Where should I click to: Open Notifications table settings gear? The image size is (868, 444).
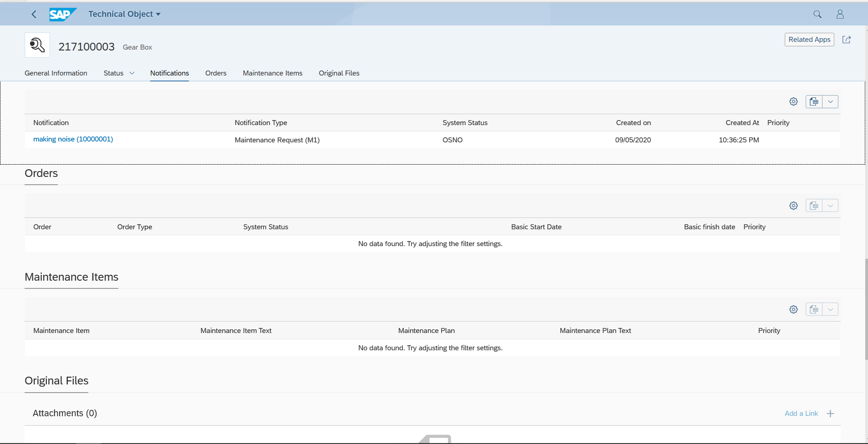(x=793, y=101)
